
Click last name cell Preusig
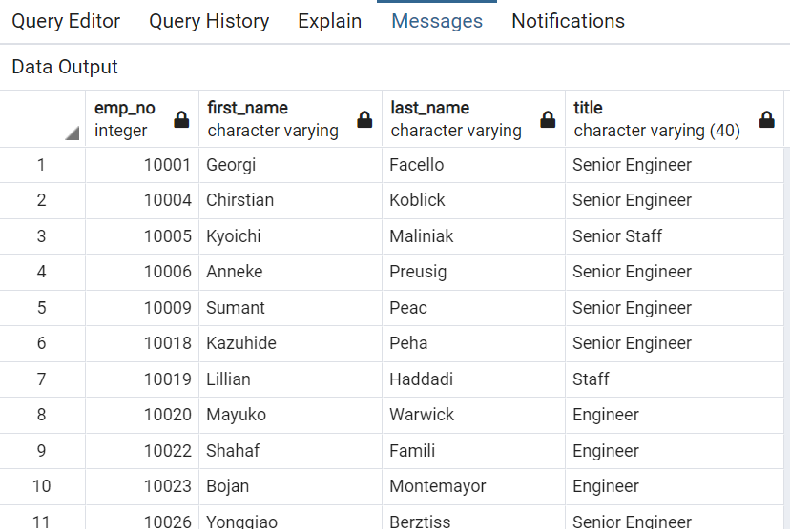tap(473, 272)
